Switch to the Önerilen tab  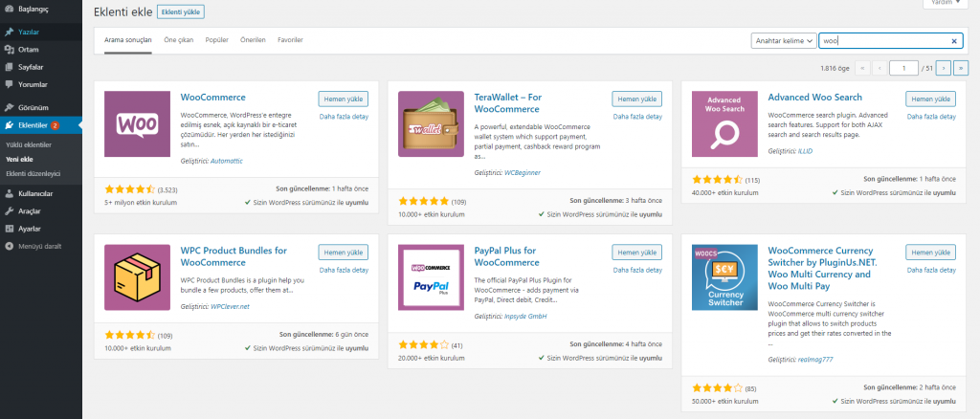pyautogui.click(x=253, y=40)
